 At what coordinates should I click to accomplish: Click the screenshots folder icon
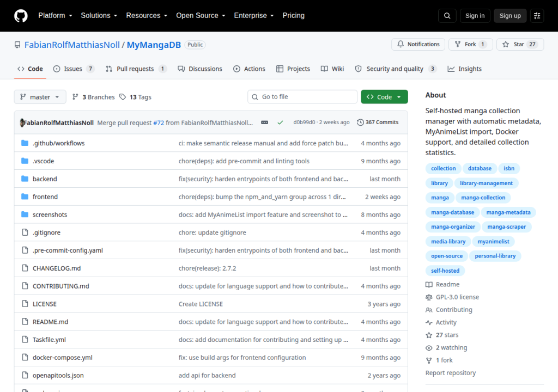25,214
